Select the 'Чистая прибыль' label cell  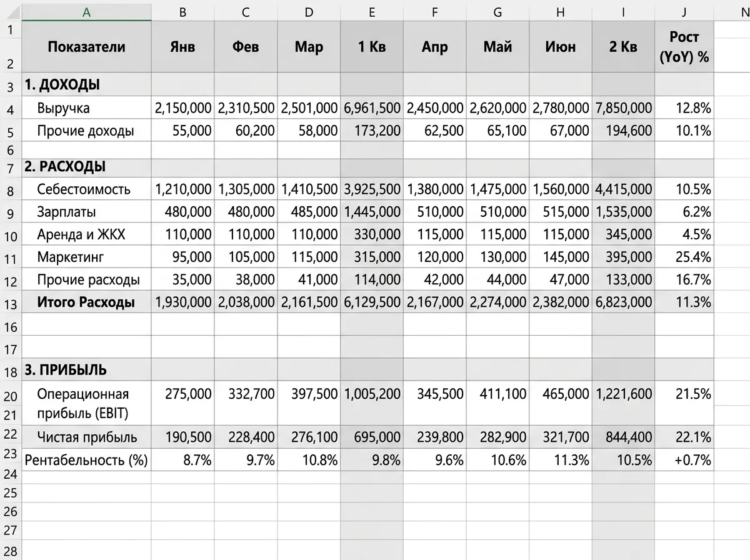87,437
